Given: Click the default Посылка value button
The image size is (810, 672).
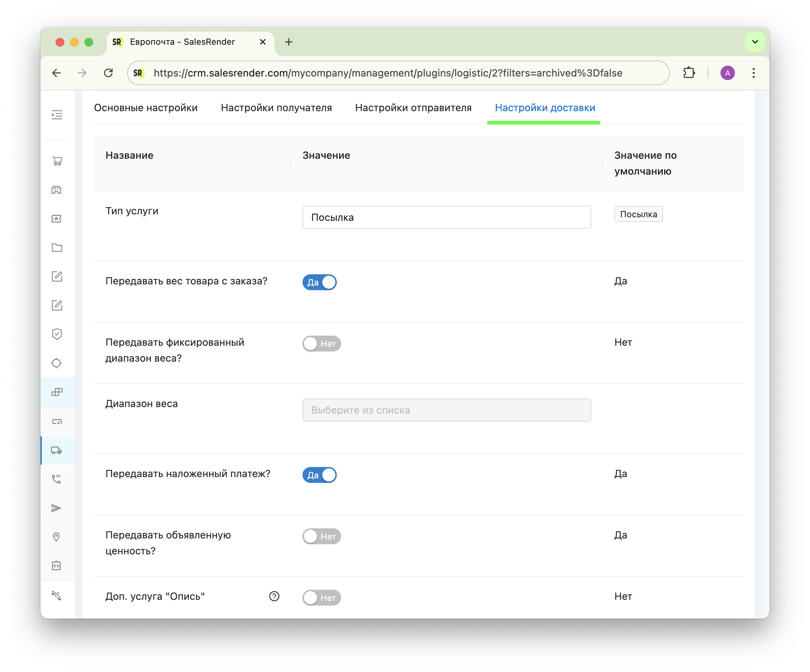Looking at the screenshot, I should [x=638, y=214].
